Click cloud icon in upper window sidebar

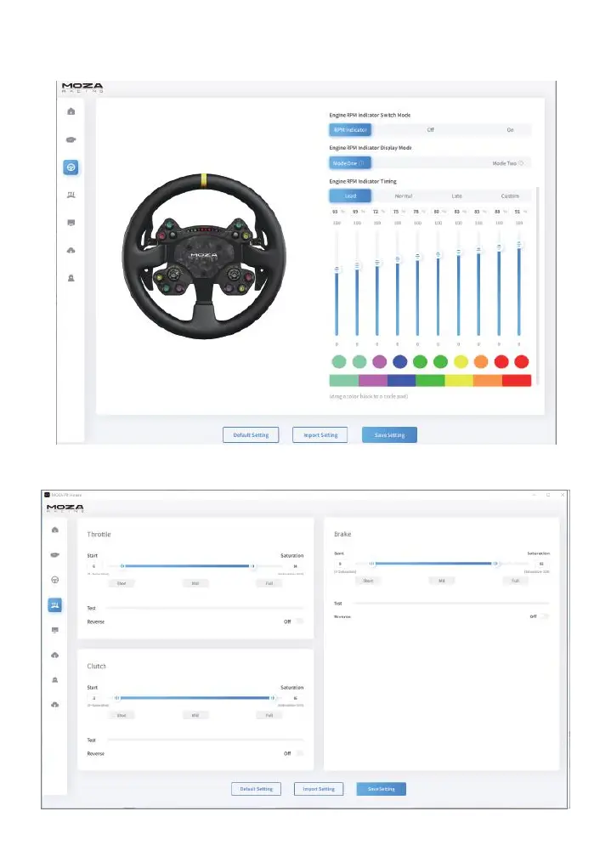coord(71,250)
